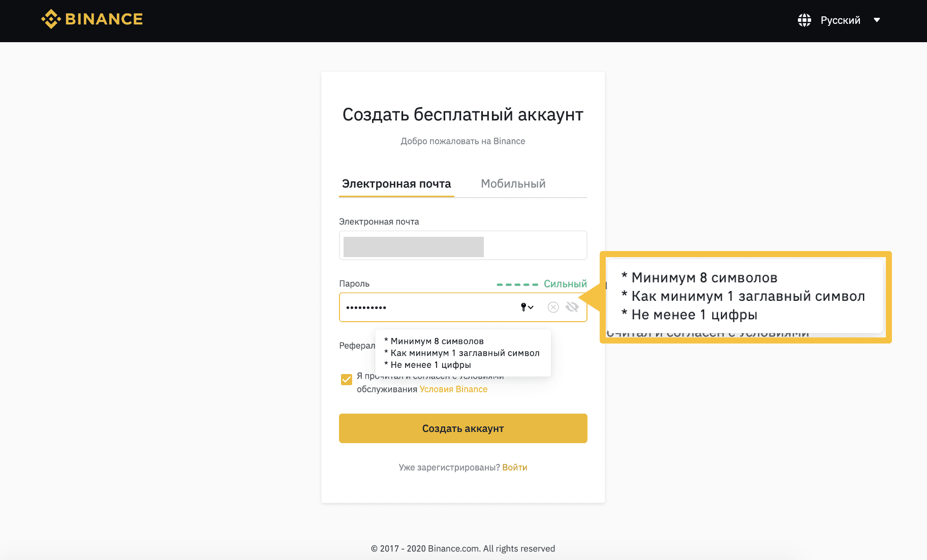
Task: Click the Реферал field label
Action: click(357, 346)
